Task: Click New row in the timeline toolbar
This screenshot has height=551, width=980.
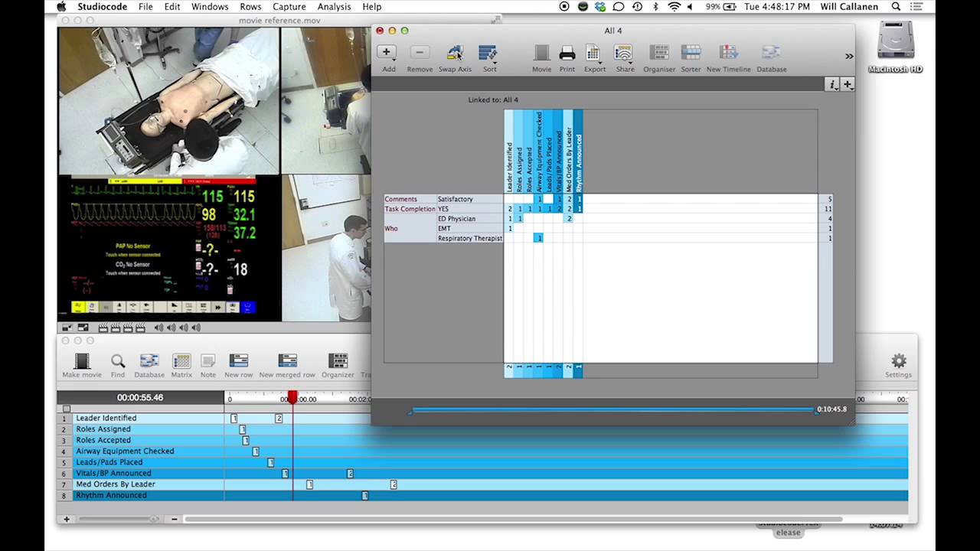Action: 238,366
